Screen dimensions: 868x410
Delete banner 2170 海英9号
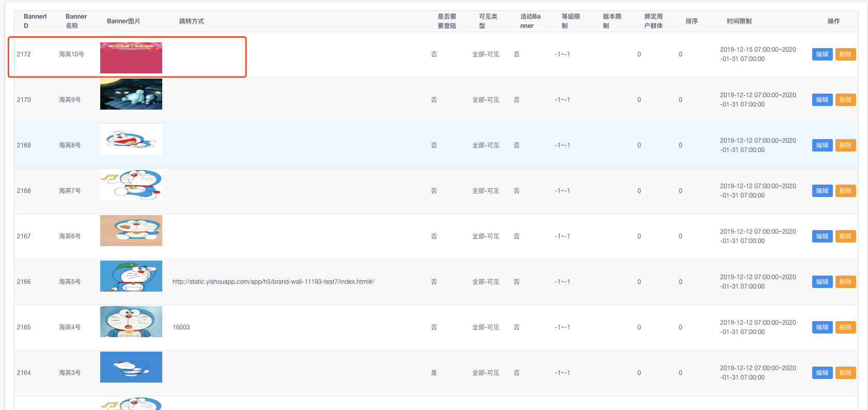coord(845,100)
